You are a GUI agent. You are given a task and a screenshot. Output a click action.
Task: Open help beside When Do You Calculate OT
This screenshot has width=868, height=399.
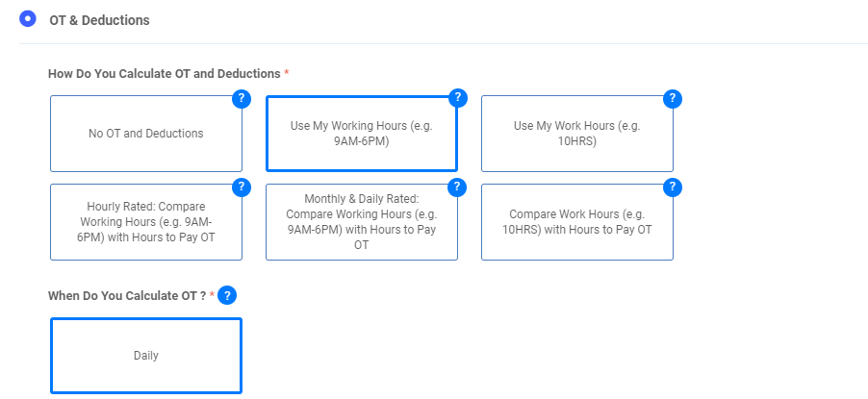click(227, 296)
